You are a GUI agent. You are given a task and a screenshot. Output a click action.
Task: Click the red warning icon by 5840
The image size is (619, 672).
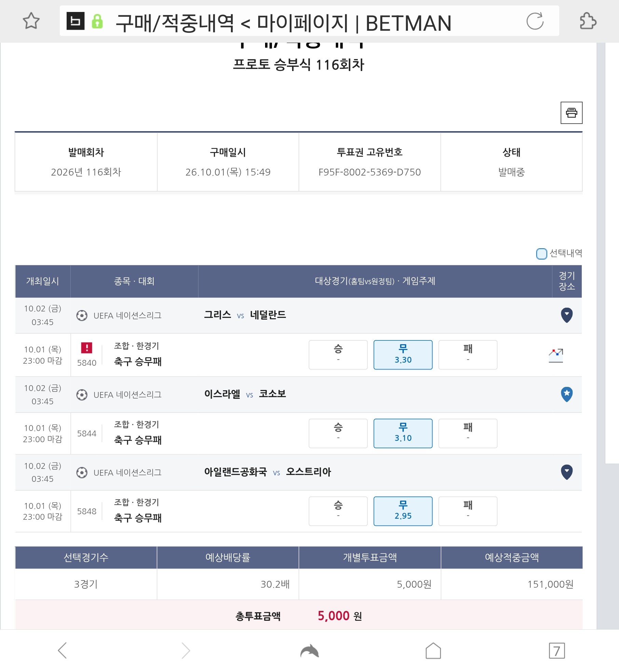click(x=87, y=348)
